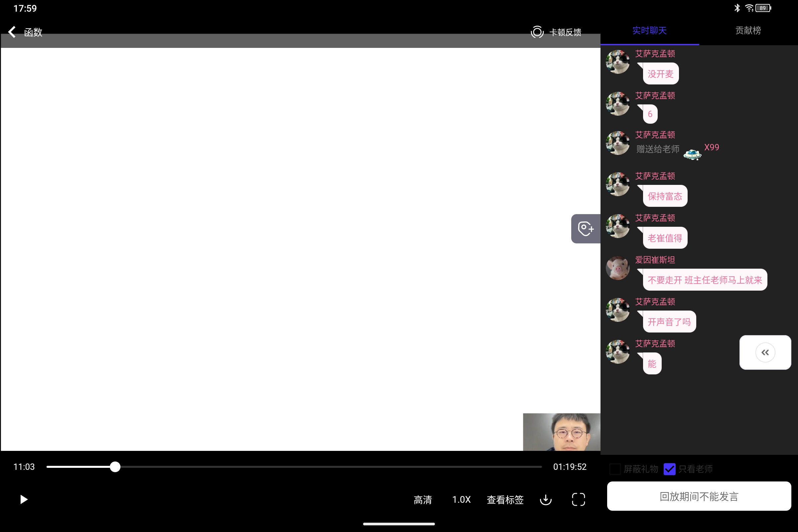This screenshot has width=798, height=532.
Task: Click the total duration 01:19:52
Action: click(570, 467)
